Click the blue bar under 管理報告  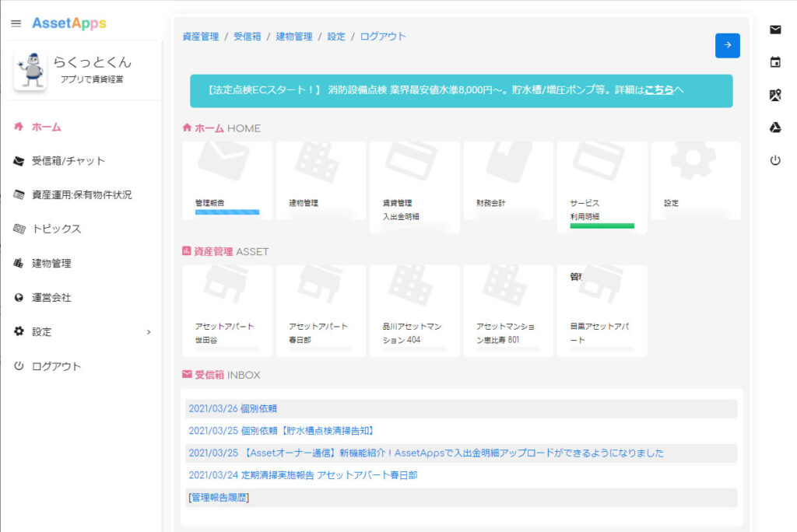[227, 212]
